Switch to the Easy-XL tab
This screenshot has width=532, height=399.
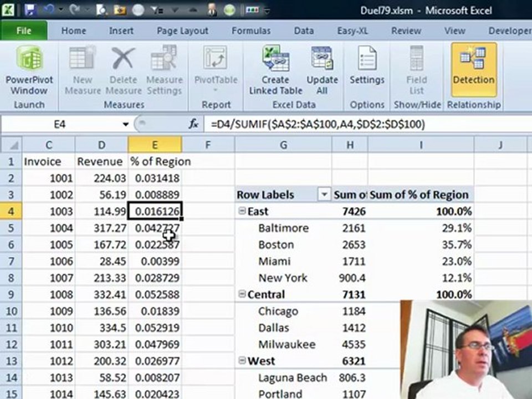pyautogui.click(x=352, y=31)
